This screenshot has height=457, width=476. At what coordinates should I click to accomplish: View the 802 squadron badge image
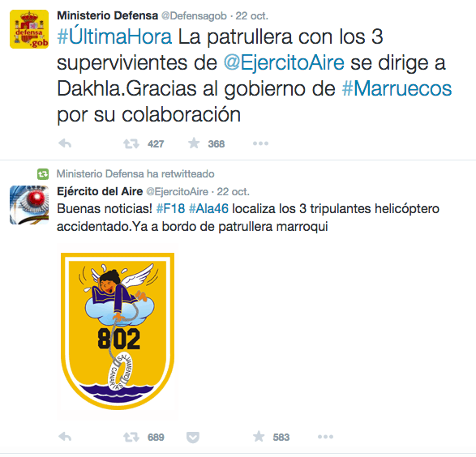[x=118, y=331]
